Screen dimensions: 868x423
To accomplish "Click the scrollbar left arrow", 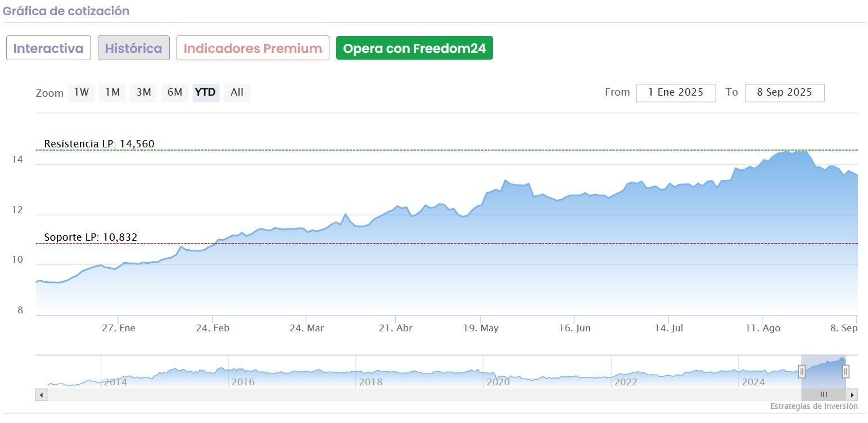I will pos(41,395).
